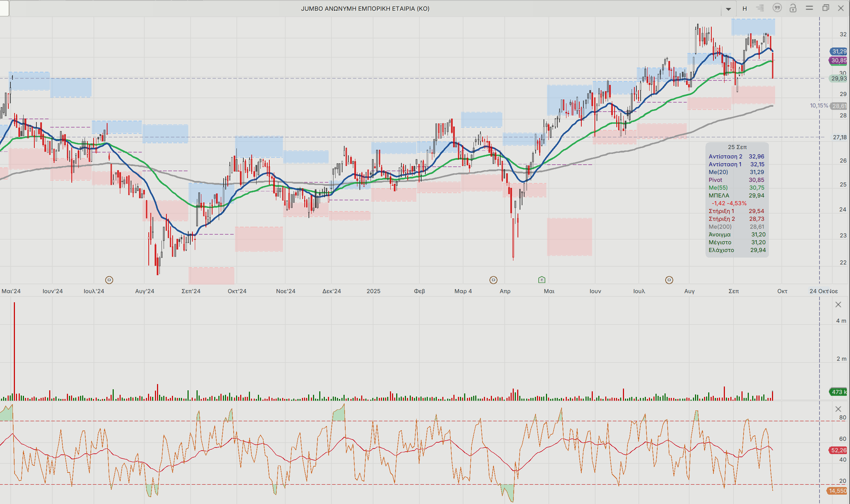Click the purple 30,85 pivot price label
The height and width of the screenshot is (504, 850).
[839, 60]
